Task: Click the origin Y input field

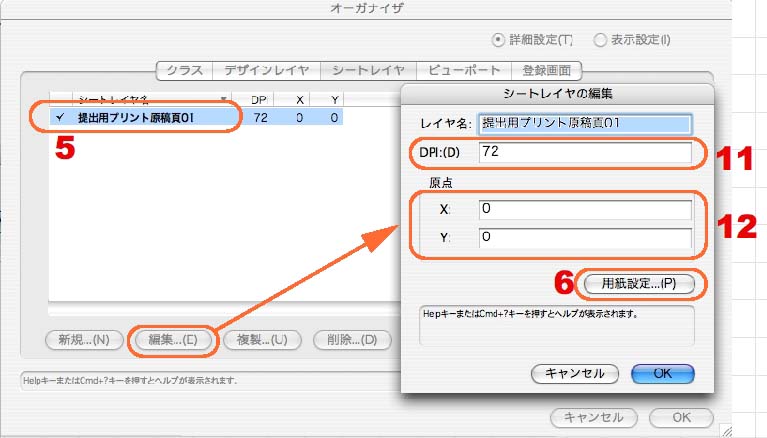Action: click(584, 239)
